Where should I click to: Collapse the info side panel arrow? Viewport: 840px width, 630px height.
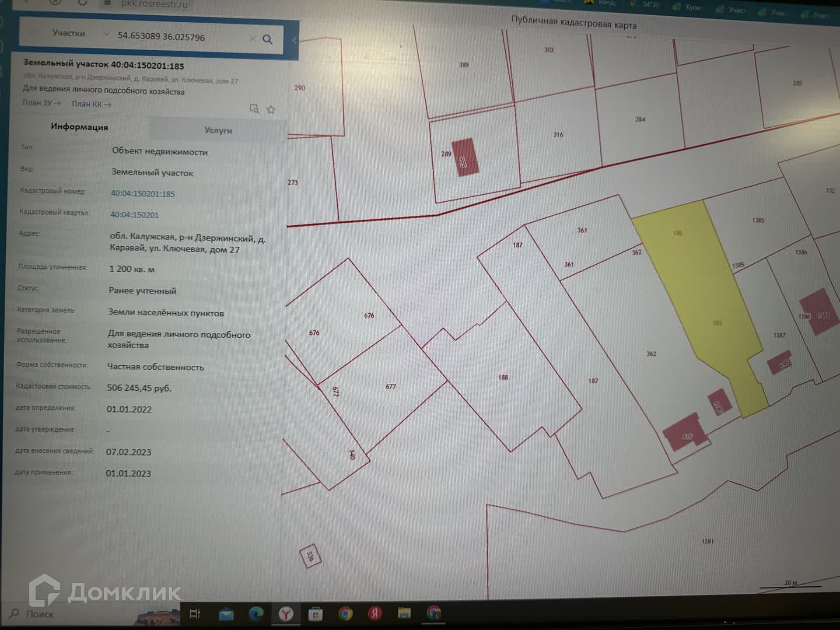[294, 41]
